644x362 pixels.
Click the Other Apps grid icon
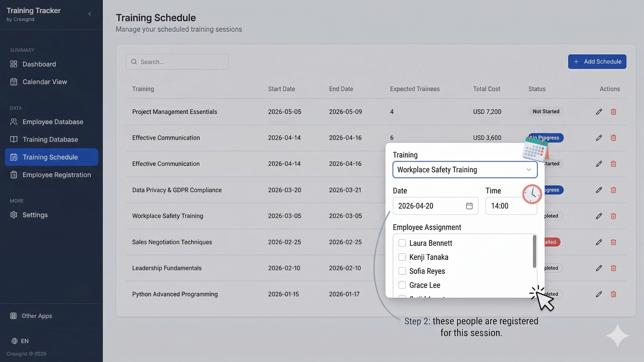click(13, 316)
